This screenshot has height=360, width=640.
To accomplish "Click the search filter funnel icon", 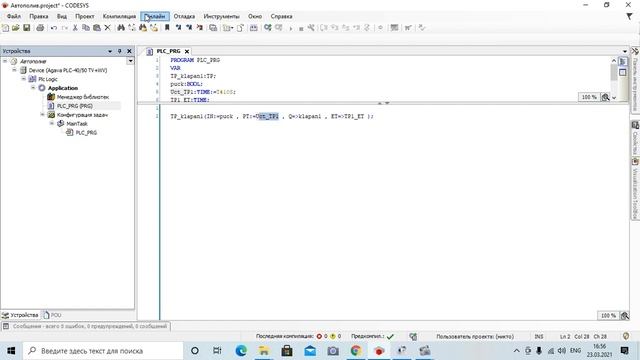I will (x=629, y=16).
